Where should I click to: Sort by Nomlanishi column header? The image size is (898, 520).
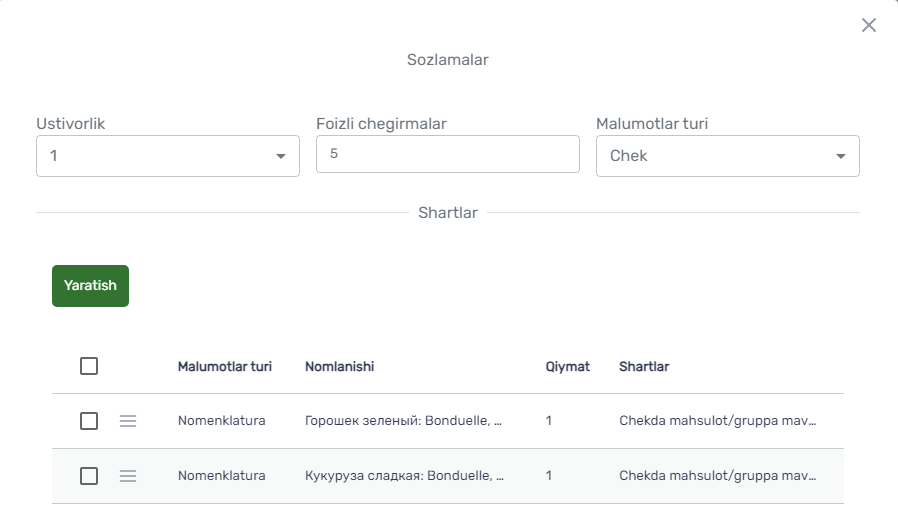coord(340,367)
